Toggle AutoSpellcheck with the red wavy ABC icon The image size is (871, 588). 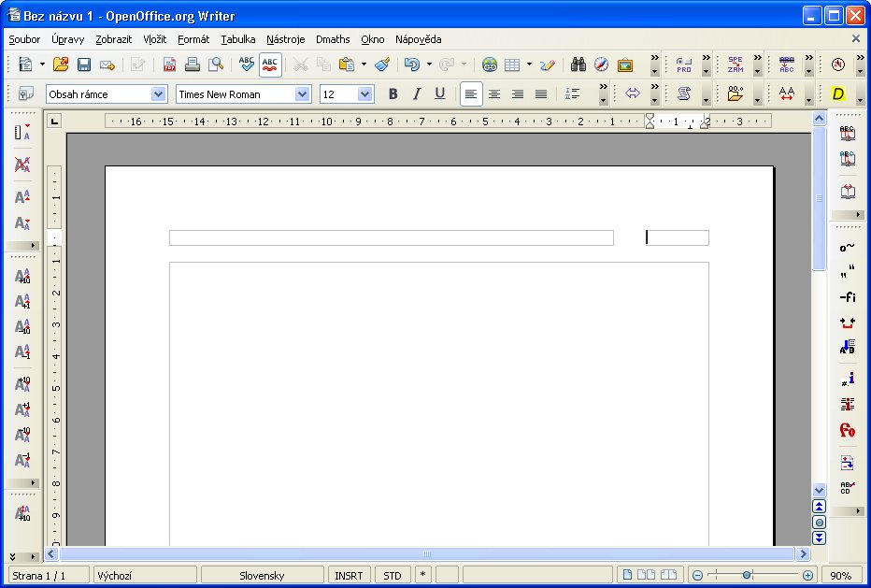(270, 65)
